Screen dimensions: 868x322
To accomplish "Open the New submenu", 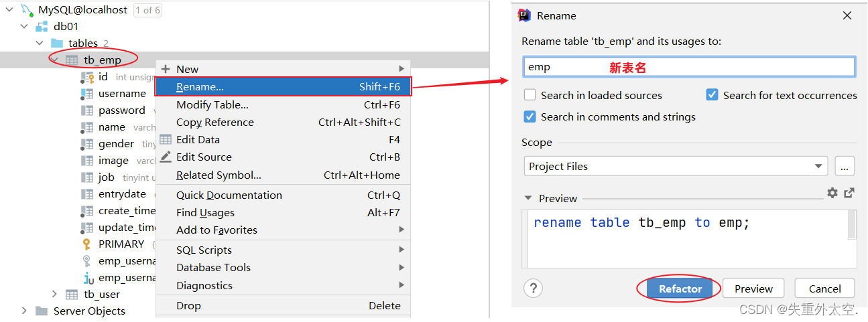I will [283, 69].
